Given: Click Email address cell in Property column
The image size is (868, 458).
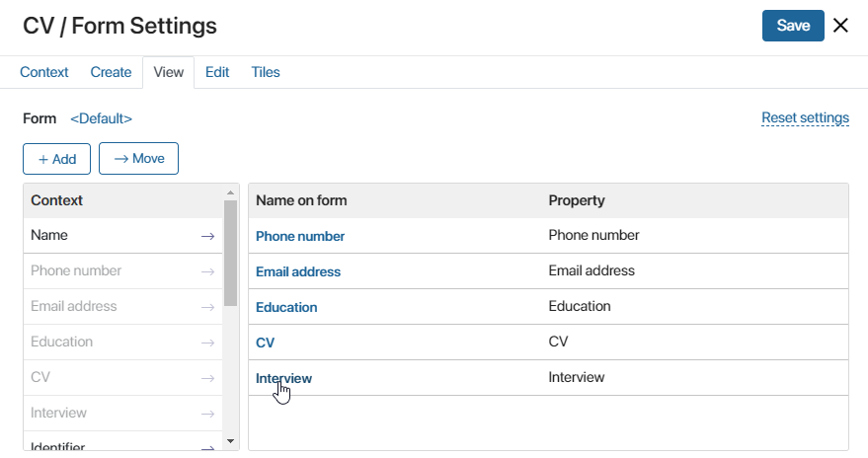Looking at the screenshot, I should (592, 270).
